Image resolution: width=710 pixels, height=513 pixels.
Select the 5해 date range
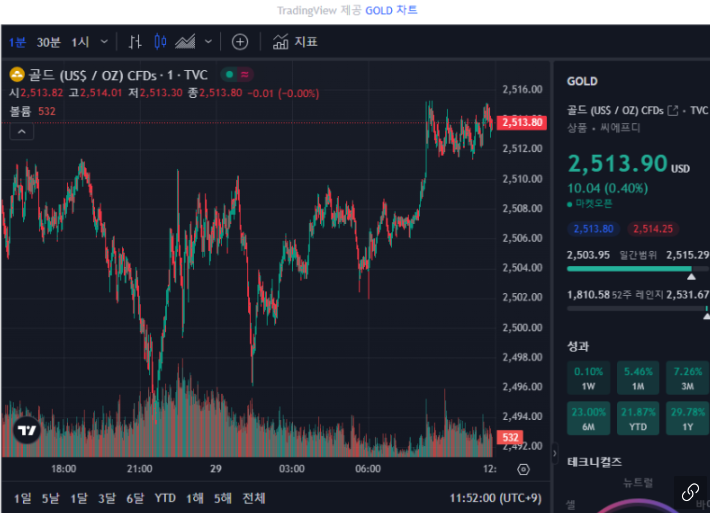click(x=222, y=498)
